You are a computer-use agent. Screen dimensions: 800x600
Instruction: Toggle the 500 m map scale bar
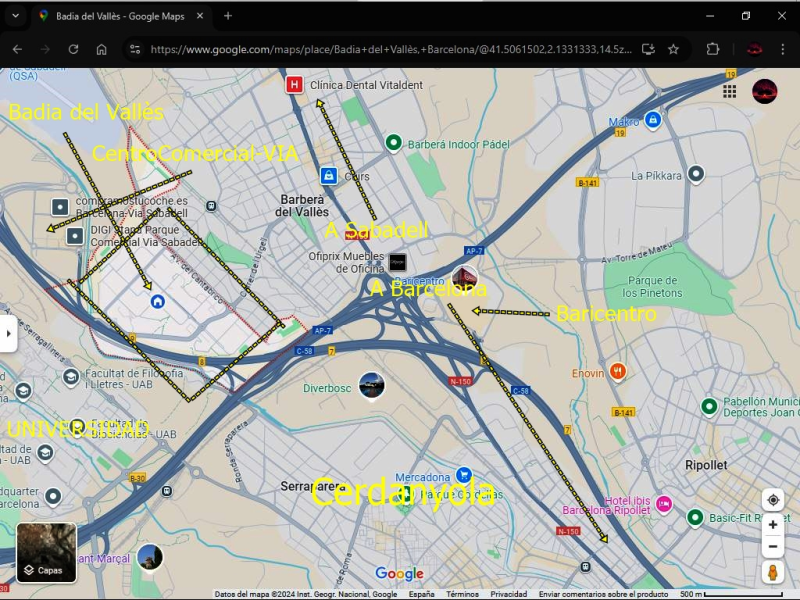(x=731, y=594)
